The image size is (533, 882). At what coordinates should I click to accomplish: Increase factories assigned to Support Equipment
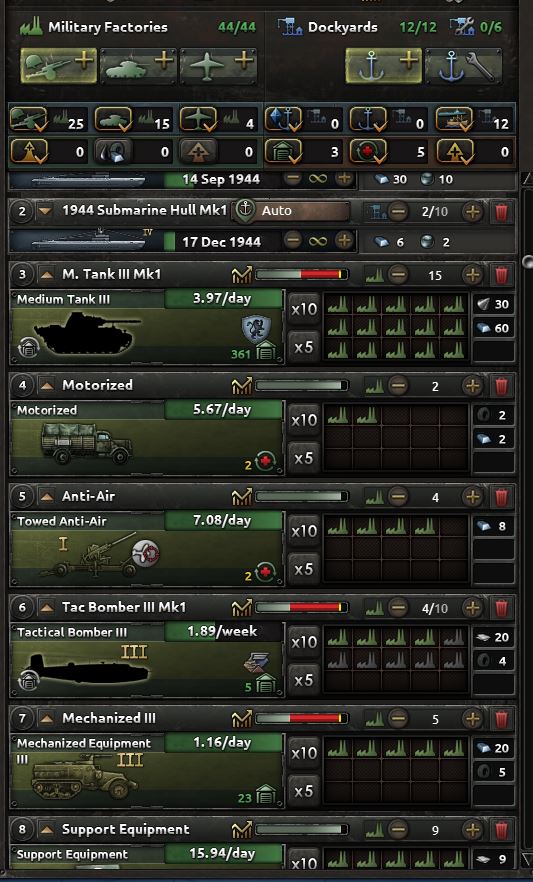click(x=472, y=830)
